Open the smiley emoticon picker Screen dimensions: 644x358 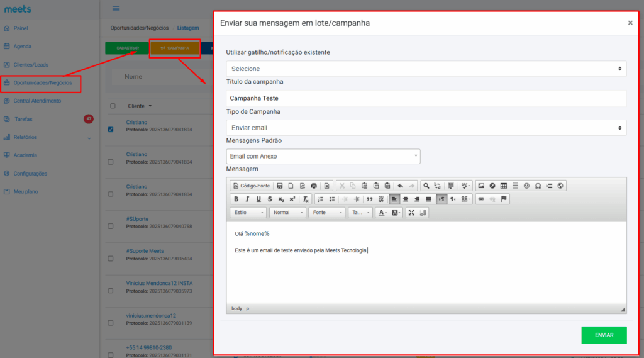point(526,186)
